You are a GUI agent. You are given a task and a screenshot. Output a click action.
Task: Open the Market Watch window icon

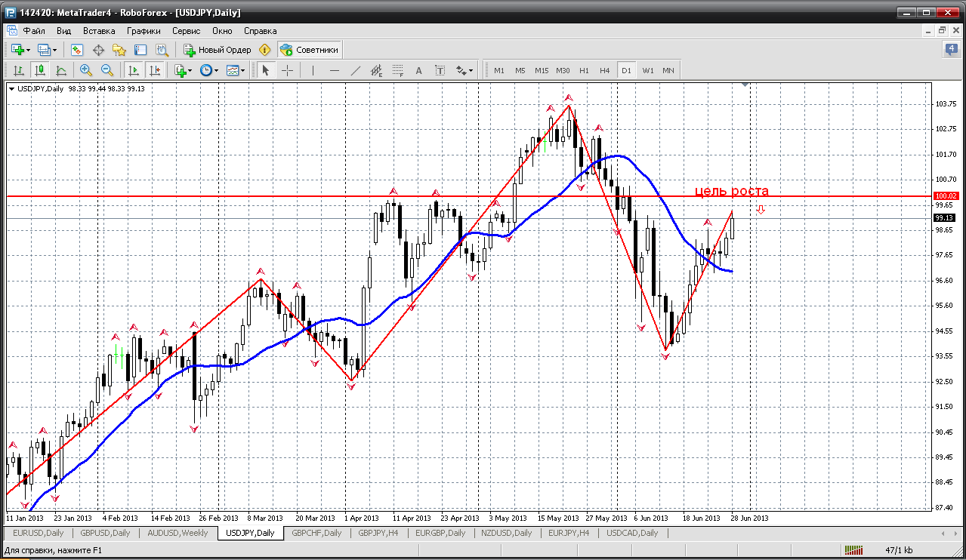pyautogui.click(x=77, y=50)
